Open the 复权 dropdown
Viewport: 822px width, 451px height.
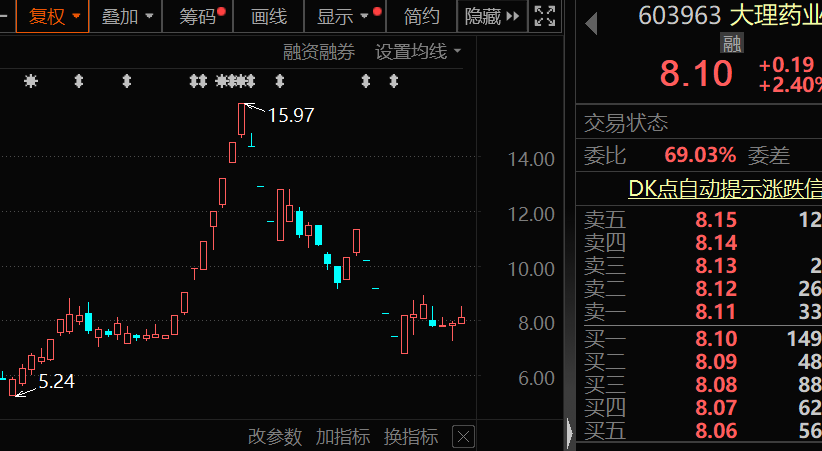tap(52, 16)
